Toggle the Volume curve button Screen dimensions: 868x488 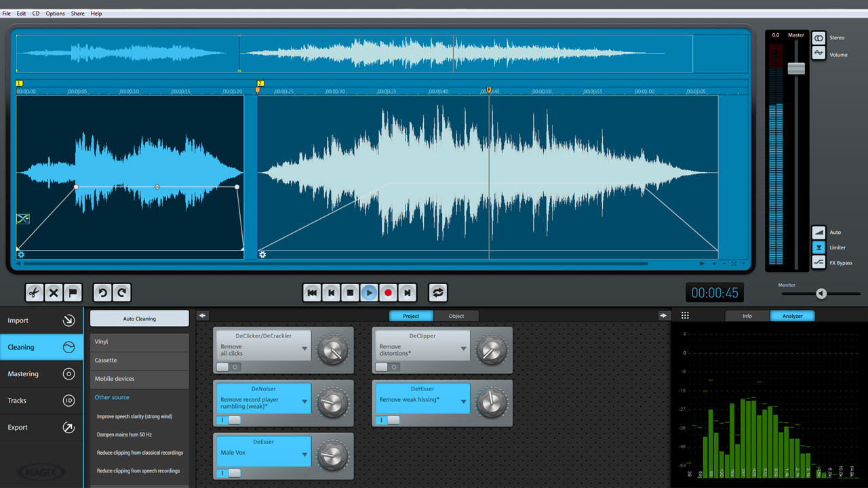(818, 53)
